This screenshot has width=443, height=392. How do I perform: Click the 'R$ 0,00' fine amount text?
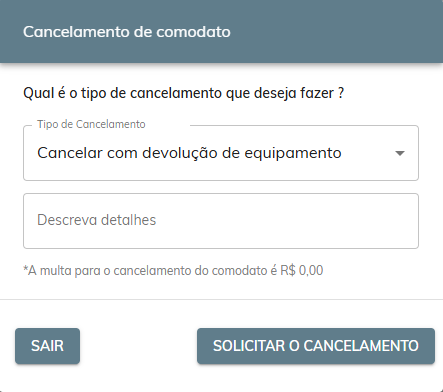302,270
